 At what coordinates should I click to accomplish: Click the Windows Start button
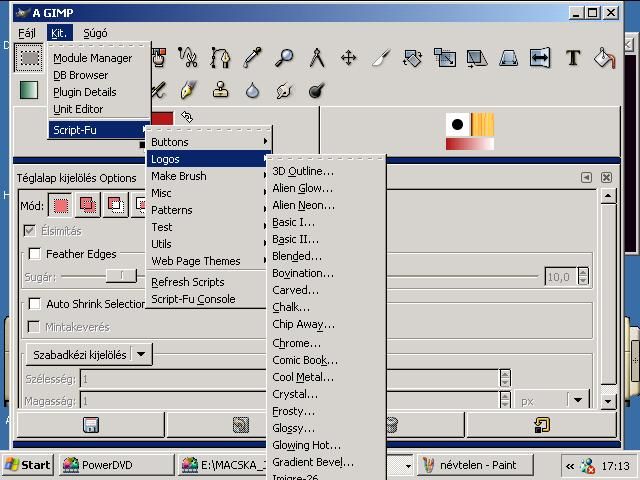coord(28,465)
